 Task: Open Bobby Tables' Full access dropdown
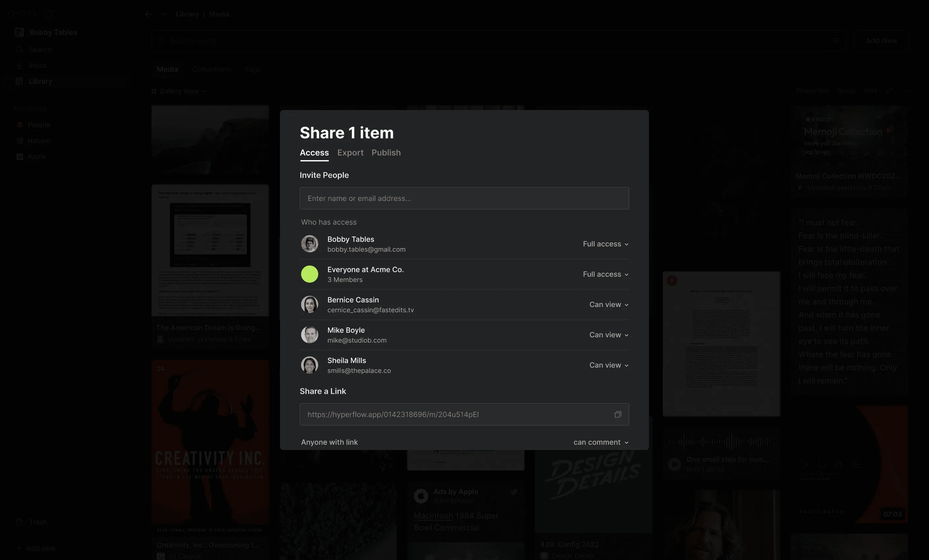[x=605, y=244]
